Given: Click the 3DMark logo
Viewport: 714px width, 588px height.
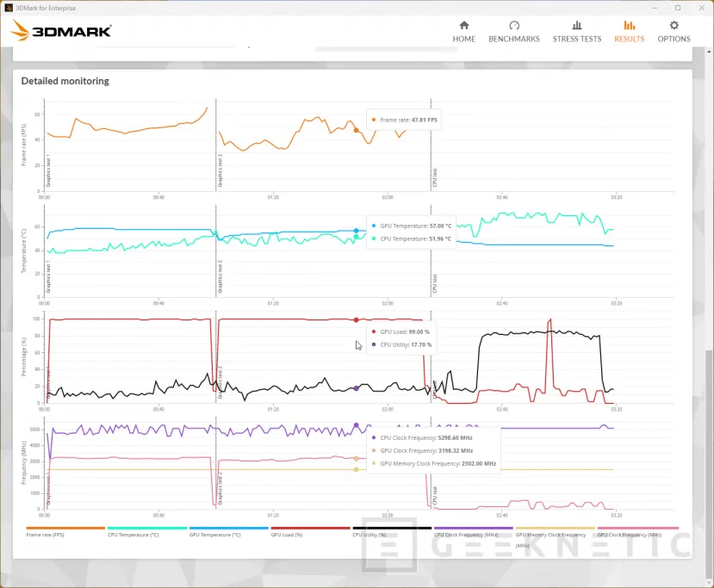Looking at the screenshot, I should [61, 32].
